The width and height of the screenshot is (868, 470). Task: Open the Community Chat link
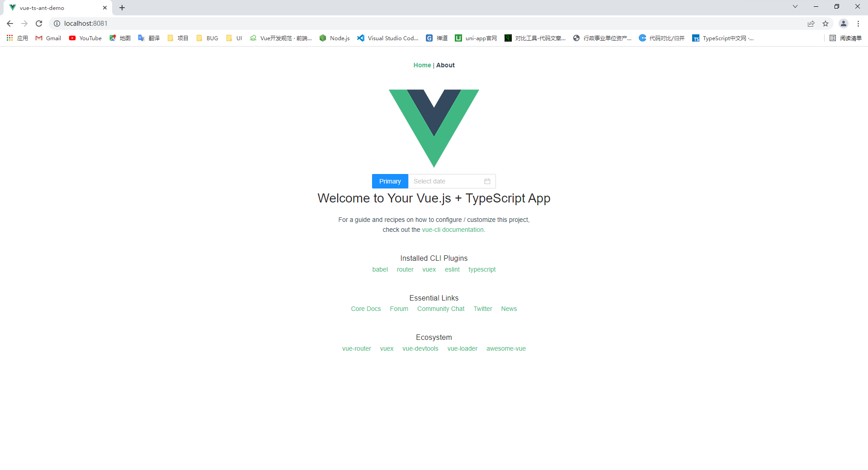[x=441, y=309]
